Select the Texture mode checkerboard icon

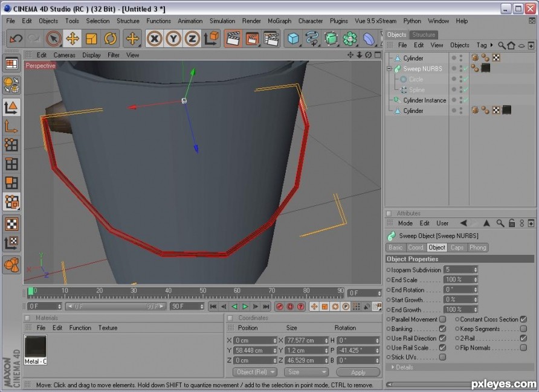[x=11, y=224]
